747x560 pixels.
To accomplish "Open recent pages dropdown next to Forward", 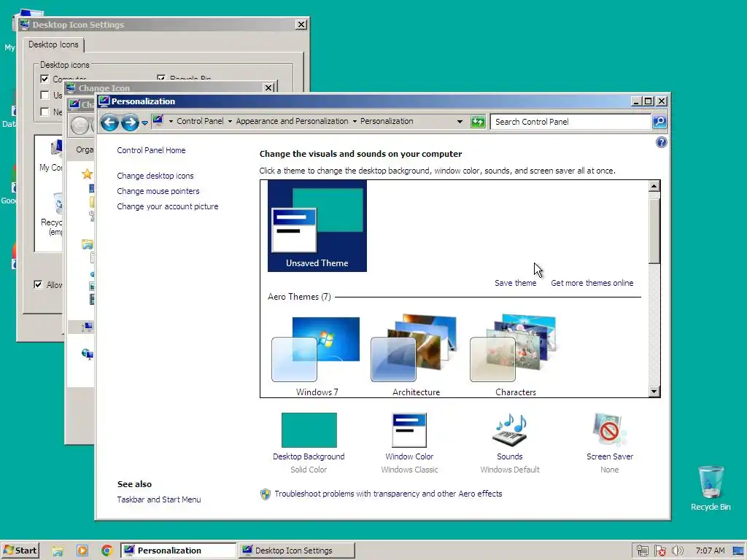I will (145, 122).
